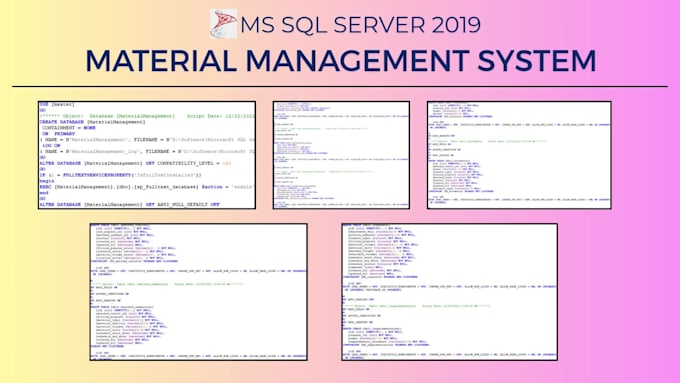Click the SQL Server logo icon
This screenshot has height=383, width=680.
point(224,23)
